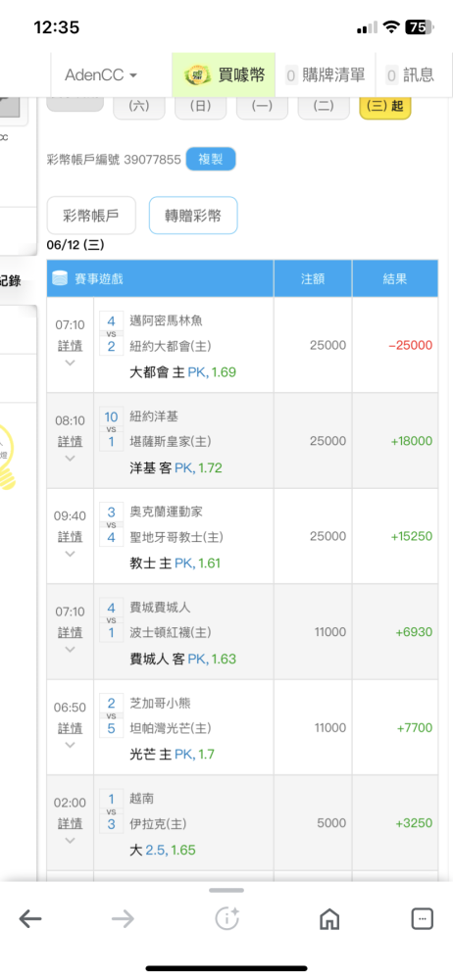
Task: Tap the browser back arrow icon
Action: [30, 918]
